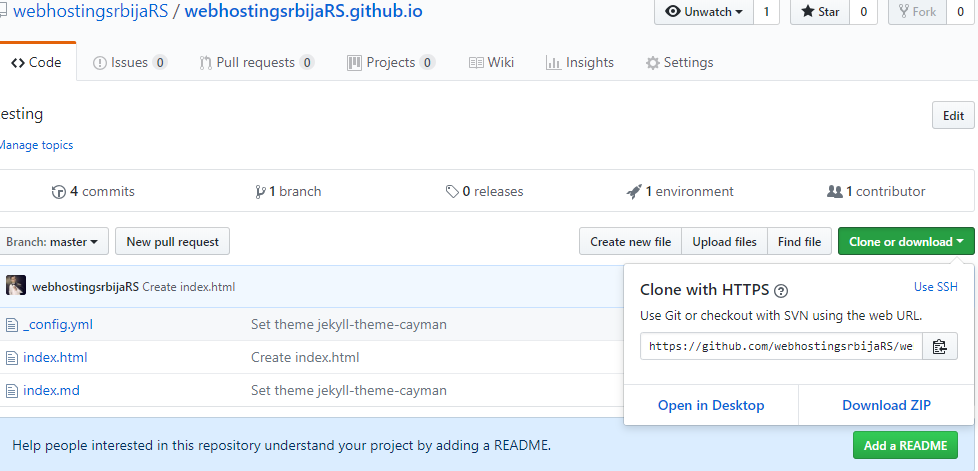The image size is (978, 471).
Task: Star this repository
Action: (820, 12)
